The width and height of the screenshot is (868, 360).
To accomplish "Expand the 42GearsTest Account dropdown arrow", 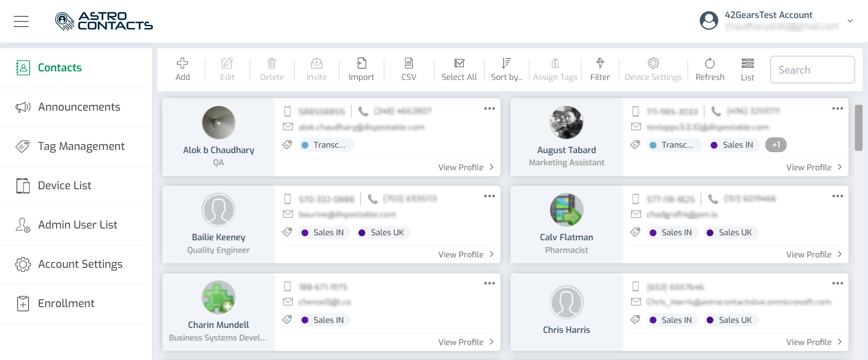I will [x=850, y=21].
